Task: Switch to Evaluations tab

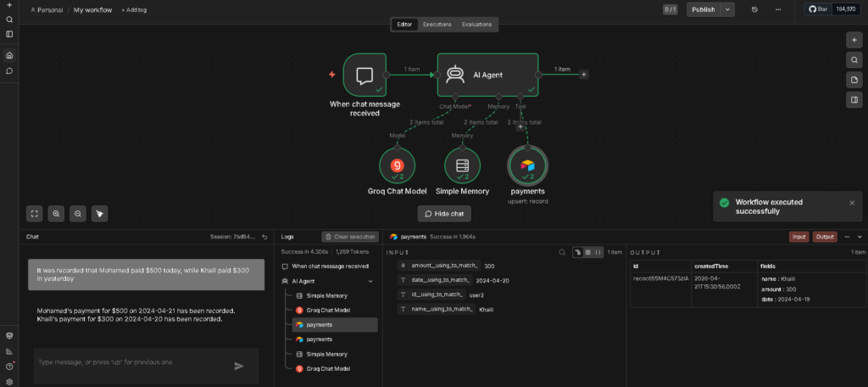Action: tap(476, 25)
